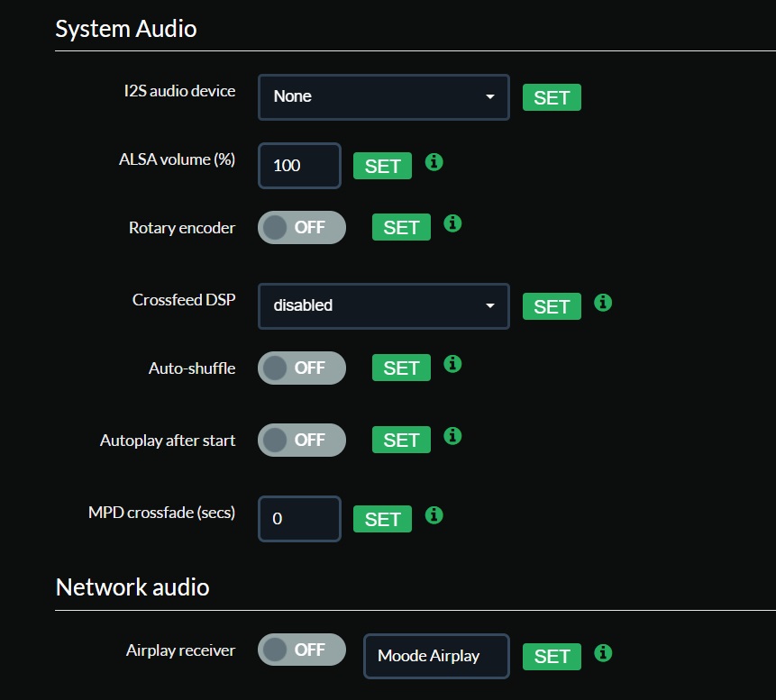Open Rotary encoder info icon

pos(452,223)
